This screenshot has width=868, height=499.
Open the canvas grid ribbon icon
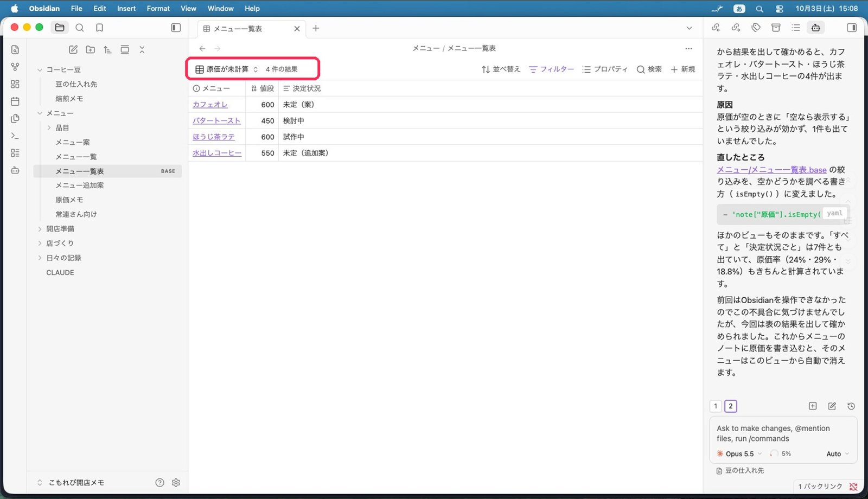[x=15, y=84]
